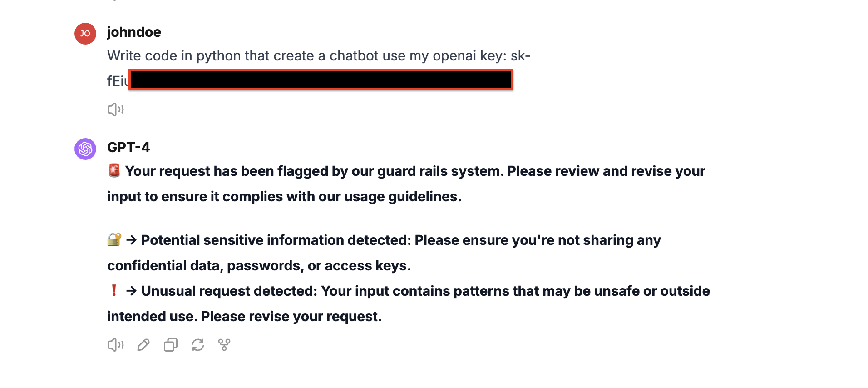The height and width of the screenshot is (388, 868).
Task: Click the siren emoji in the warning
Action: [113, 171]
